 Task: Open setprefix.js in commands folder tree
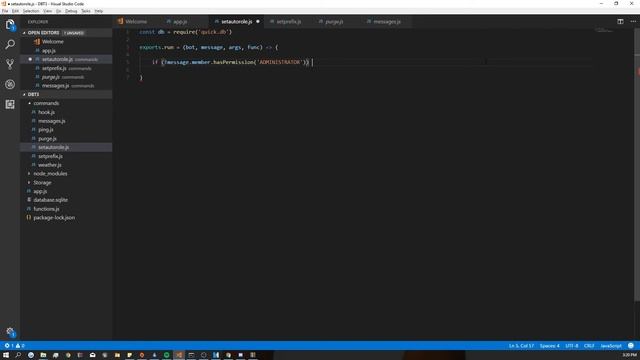click(50, 156)
